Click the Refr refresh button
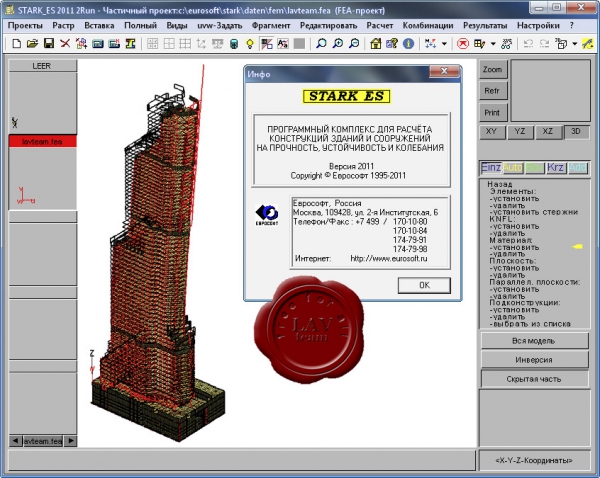 pos(493,91)
